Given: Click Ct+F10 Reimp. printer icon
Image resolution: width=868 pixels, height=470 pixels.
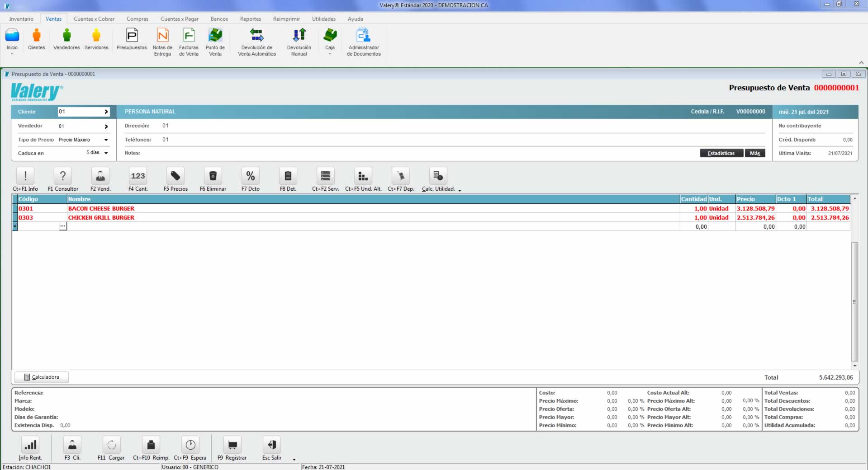Looking at the screenshot, I should [151, 448].
